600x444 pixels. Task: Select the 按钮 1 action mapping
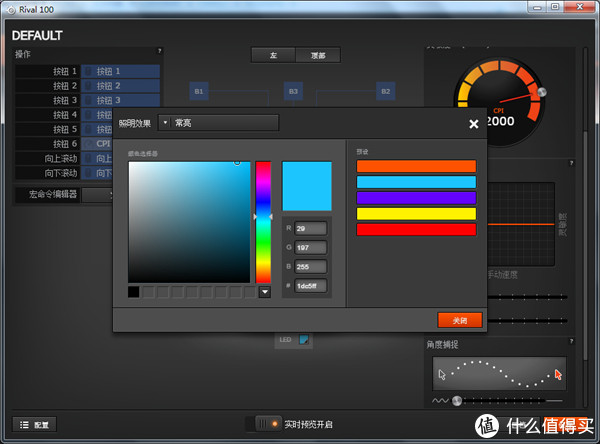tap(120, 71)
